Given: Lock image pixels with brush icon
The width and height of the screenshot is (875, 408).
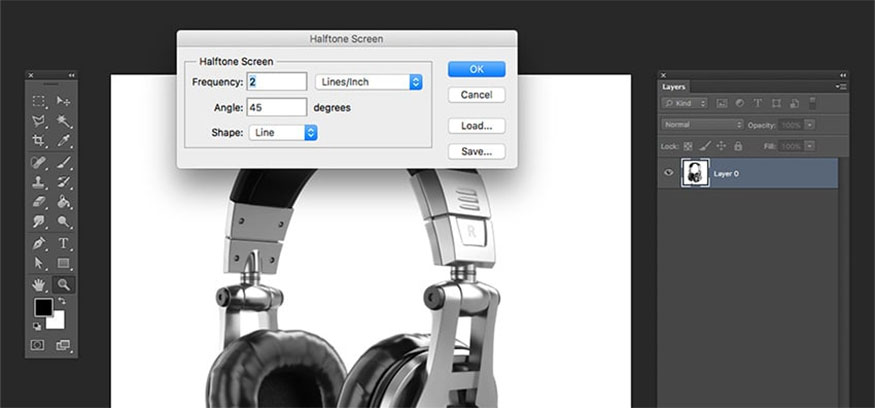Looking at the screenshot, I should click(705, 146).
